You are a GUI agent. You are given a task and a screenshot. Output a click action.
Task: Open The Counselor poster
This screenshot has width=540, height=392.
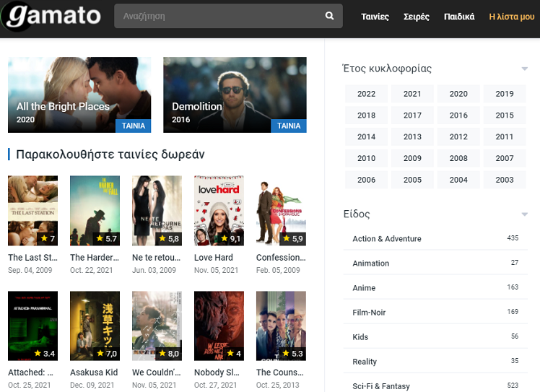coord(281,326)
